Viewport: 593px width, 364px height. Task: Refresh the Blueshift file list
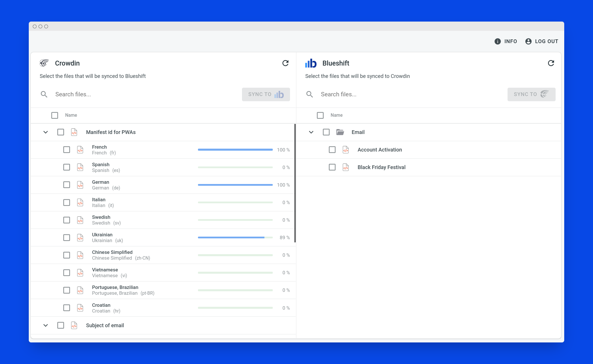[551, 63]
